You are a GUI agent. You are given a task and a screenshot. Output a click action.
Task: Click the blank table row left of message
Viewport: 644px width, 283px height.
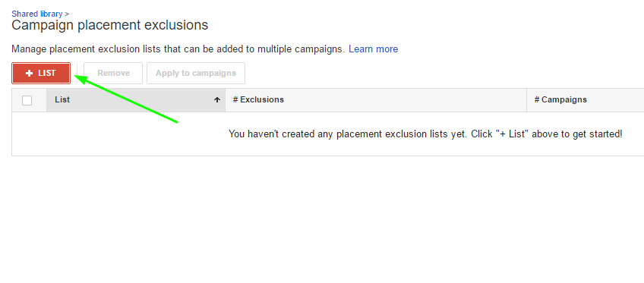119,134
